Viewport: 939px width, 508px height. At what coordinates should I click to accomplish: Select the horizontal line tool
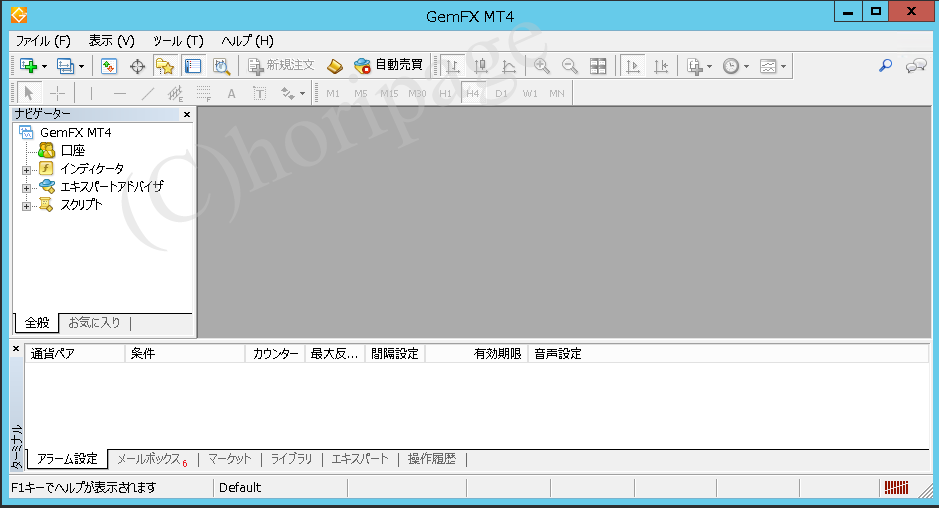pyautogui.click(x=120, y=93)
